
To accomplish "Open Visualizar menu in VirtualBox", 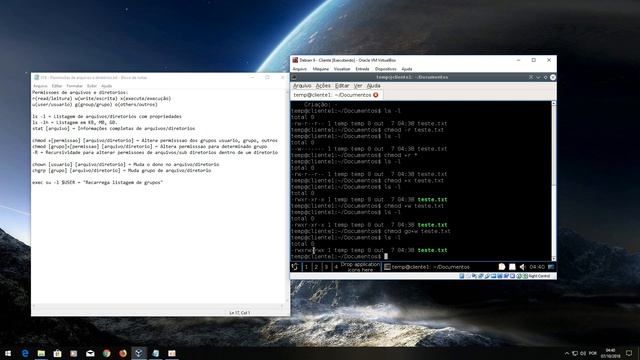I will [x=342, y=69].
